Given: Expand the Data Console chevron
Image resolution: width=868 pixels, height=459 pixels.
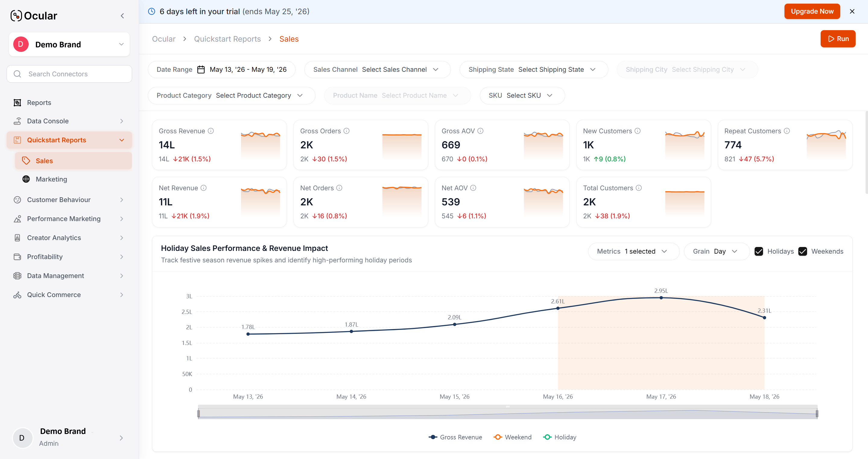Looking at the screenshot, I should click(x=122, y=121).
